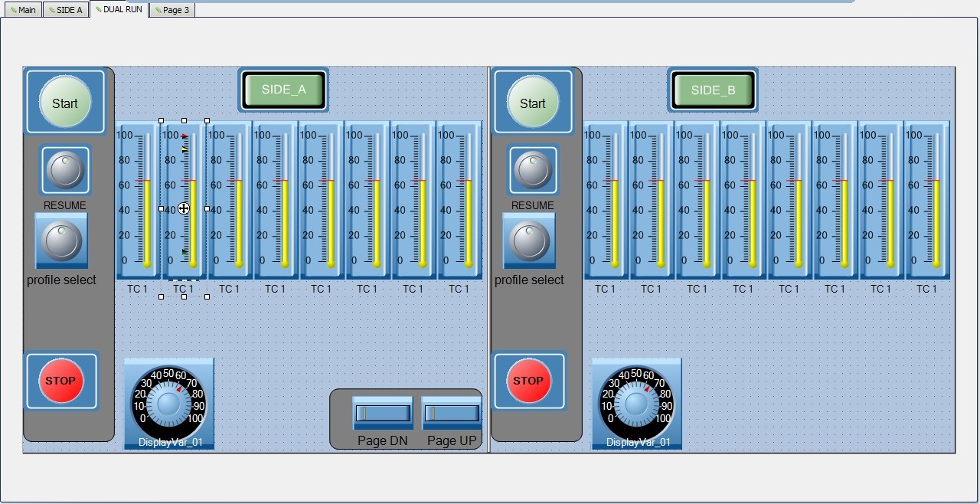Select the DisplayVar_01 dial on Side A
Viewport: 980px width, 504px height.
(x=168, y=402)
